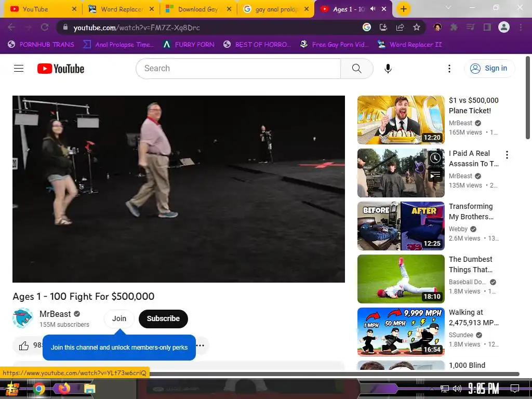Image resolution: width=532 pixels, height=399 pixels.
Task: Add the Assassin video to queue icon
Action: [x=435, y=175]
